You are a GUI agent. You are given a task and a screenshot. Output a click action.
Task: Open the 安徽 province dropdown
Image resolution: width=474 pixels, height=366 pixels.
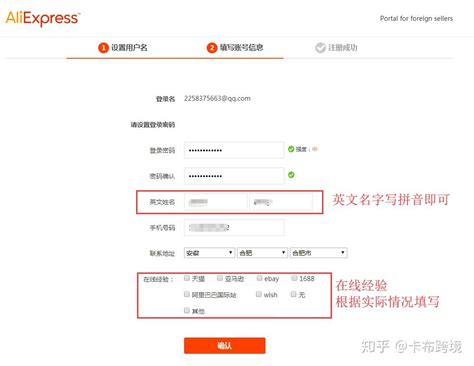209,253
